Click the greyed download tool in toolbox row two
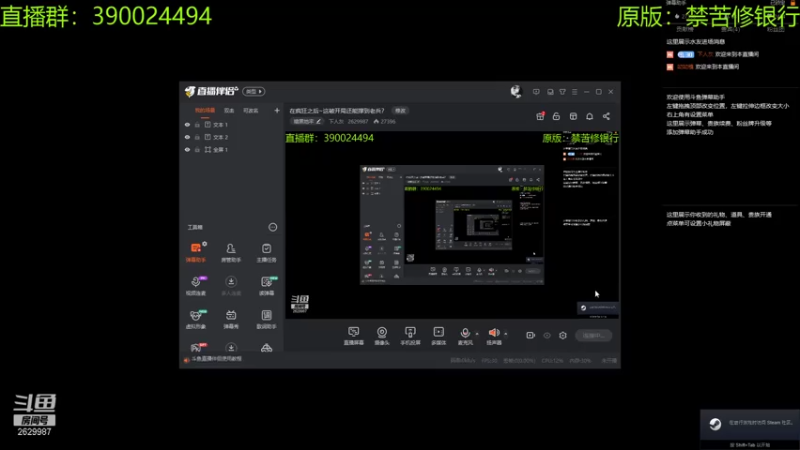 point(231,285)
